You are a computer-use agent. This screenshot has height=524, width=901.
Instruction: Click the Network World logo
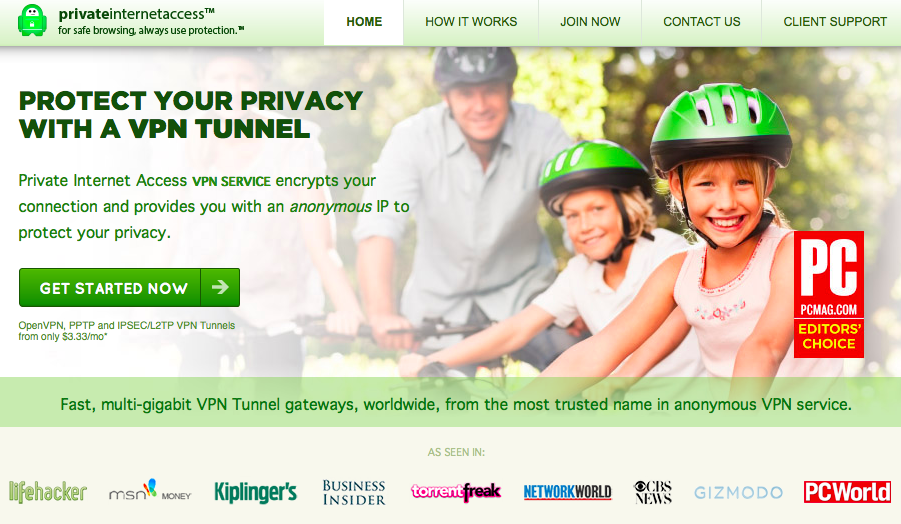(567, 492)
